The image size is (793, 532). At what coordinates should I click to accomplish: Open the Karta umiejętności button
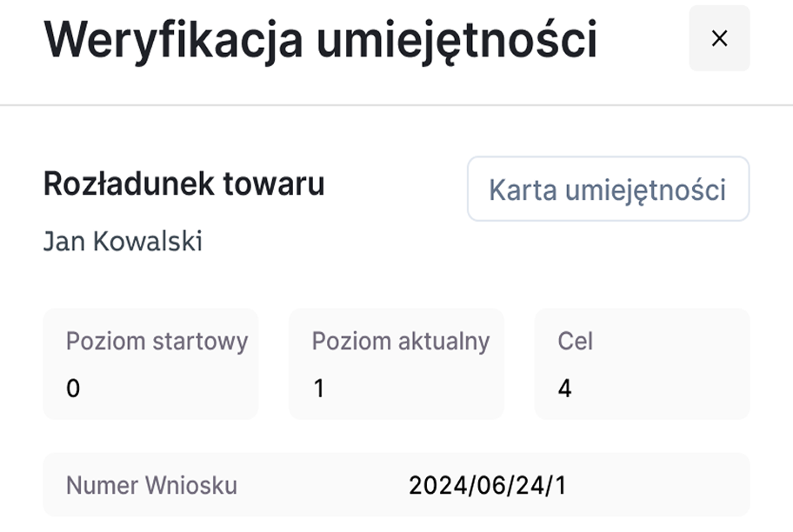coord(608,189)
